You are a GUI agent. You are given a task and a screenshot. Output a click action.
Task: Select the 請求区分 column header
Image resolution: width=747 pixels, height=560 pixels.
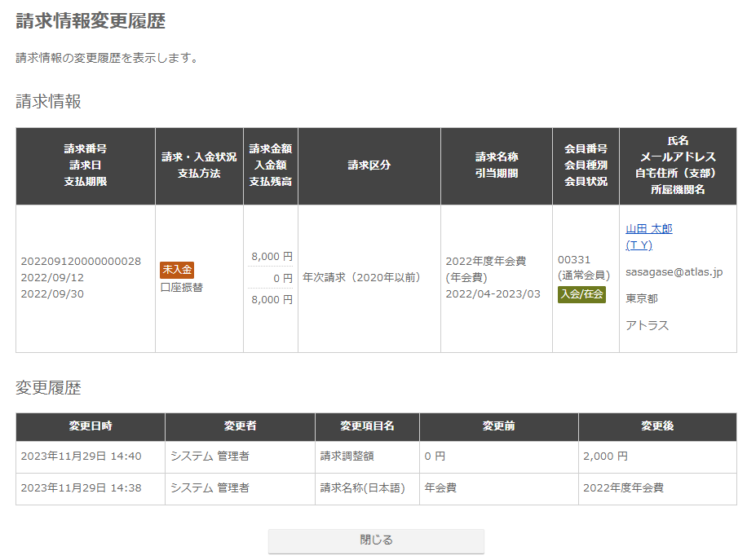(x=369, y=165)
